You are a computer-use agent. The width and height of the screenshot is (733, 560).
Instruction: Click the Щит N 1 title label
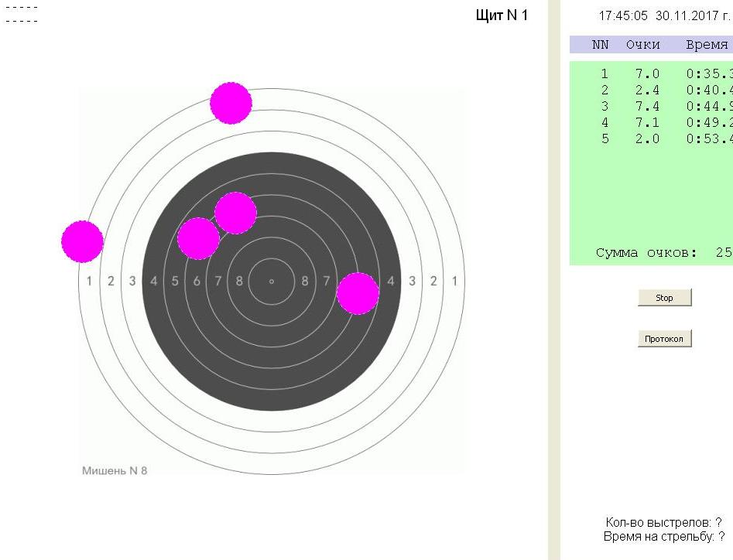pyautogui.click(x=502, y=16)
